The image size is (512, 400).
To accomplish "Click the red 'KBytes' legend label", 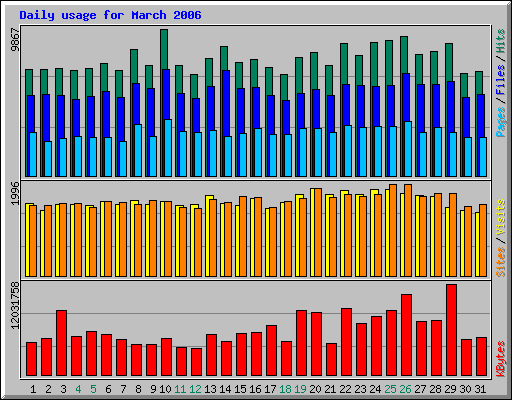I will 501,359.
